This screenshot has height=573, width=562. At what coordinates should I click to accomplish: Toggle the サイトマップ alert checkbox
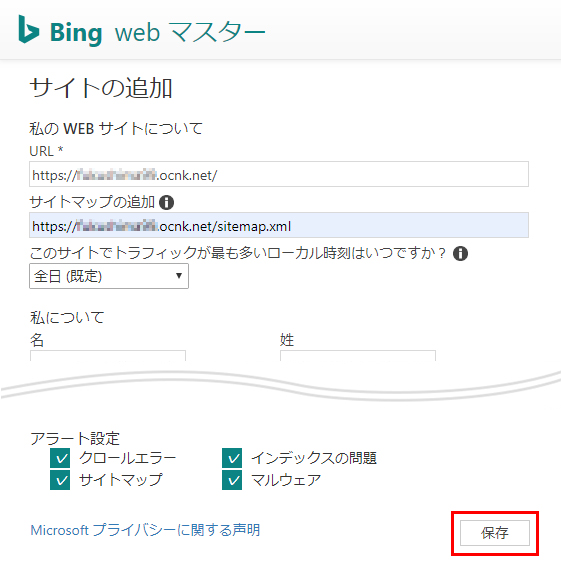coord(60,480)
